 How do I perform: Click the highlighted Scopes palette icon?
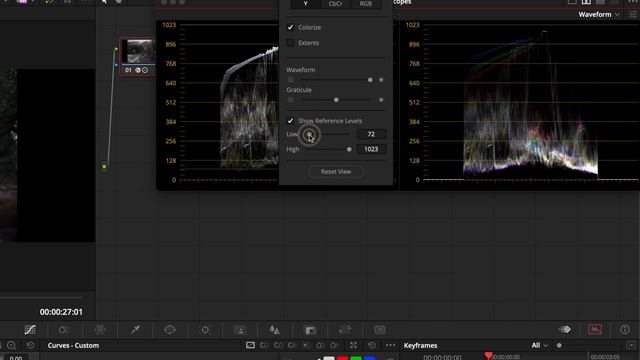pos(595,329)
